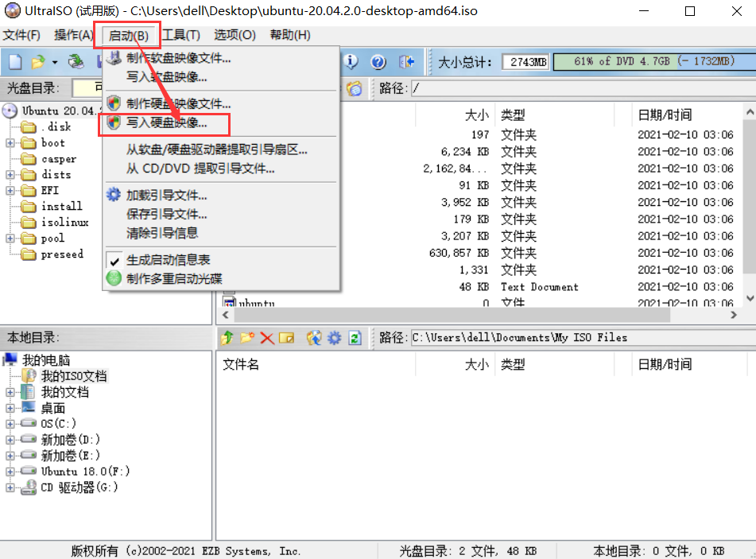Expand the 我的文档 tree node
The image size is (756, 559).
(10, 392)
